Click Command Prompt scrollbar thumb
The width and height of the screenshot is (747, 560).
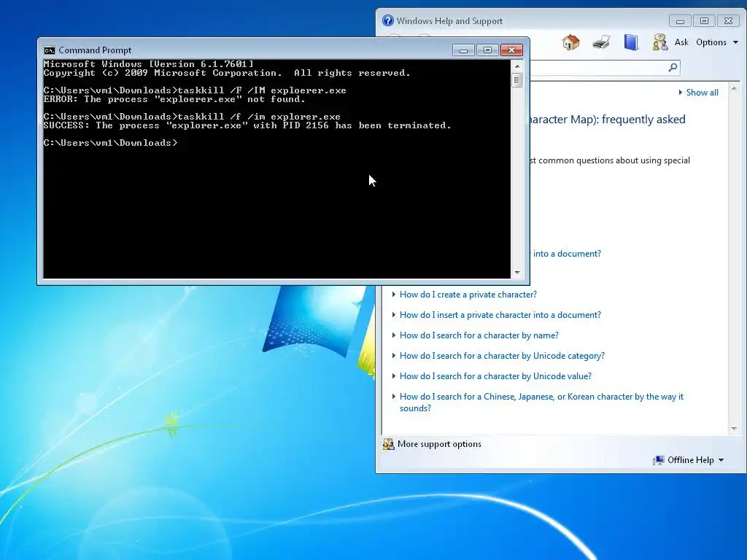(516, 80)
